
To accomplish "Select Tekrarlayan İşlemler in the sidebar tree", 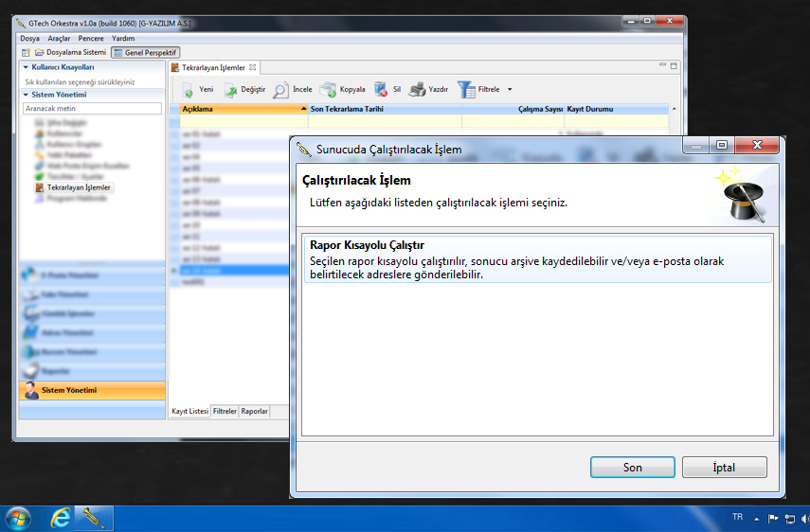I will 79,187.
